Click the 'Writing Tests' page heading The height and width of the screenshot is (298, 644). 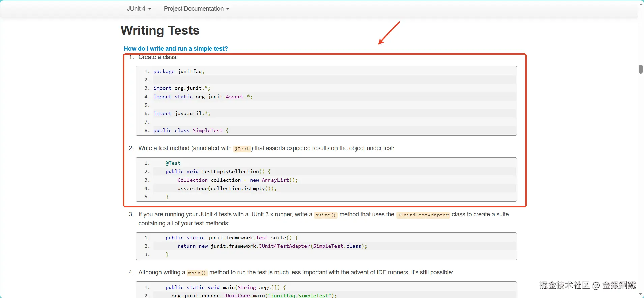pos(160,31)
